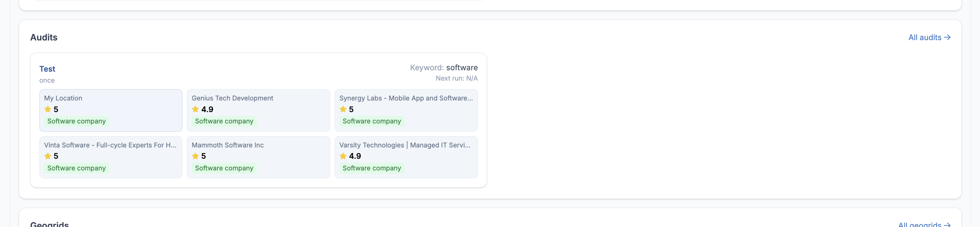Click the arrow icon next to All audits

(947, 37)
